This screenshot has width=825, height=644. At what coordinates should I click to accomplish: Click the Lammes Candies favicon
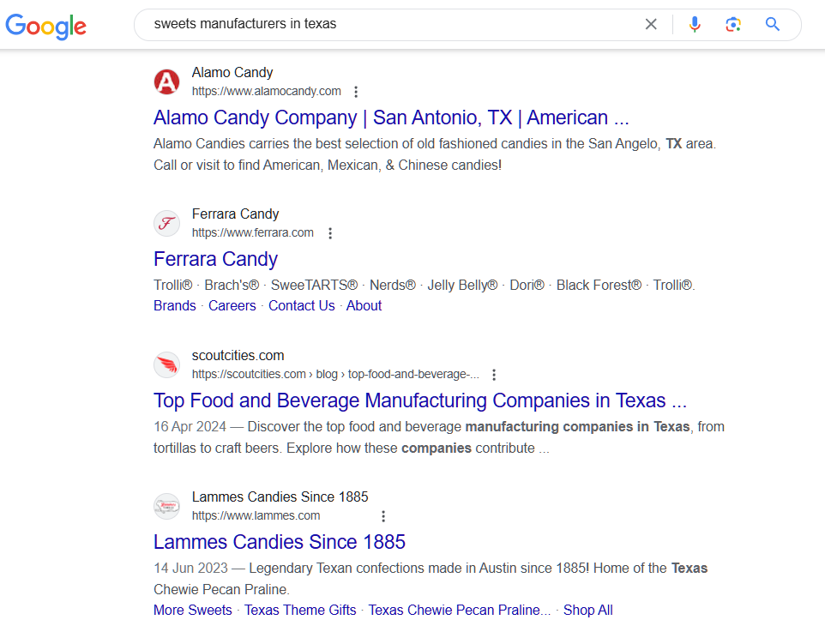tap(166, 506)
